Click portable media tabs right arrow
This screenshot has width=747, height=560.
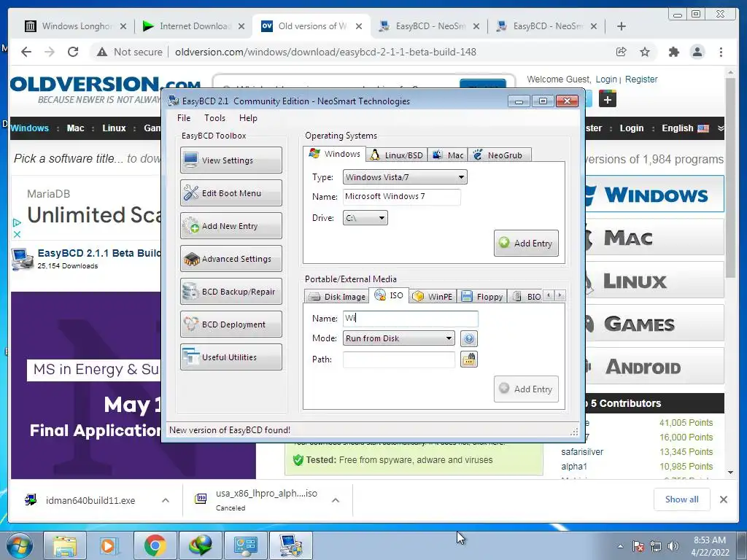(x=560, y=295)
